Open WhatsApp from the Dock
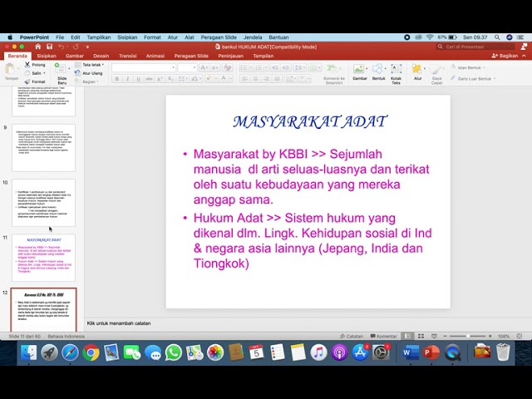The height and width of the screenshot is (399, 532). [174, 352]
